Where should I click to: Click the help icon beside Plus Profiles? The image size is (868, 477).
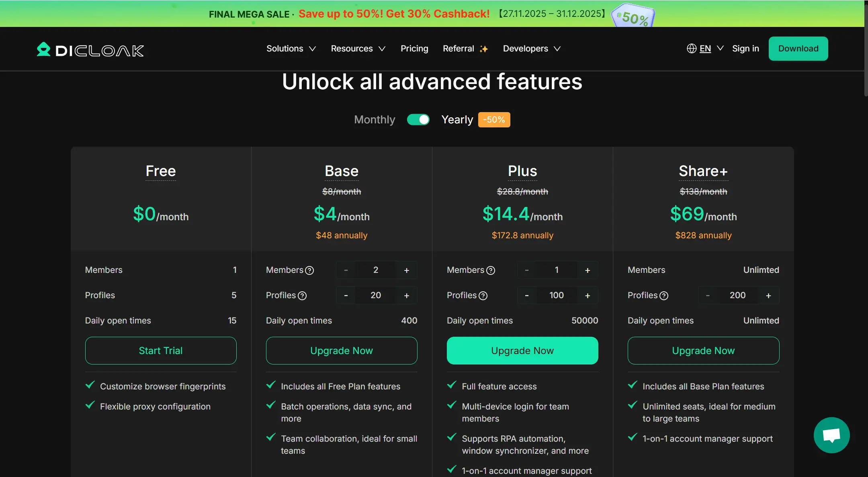point(483,296)
